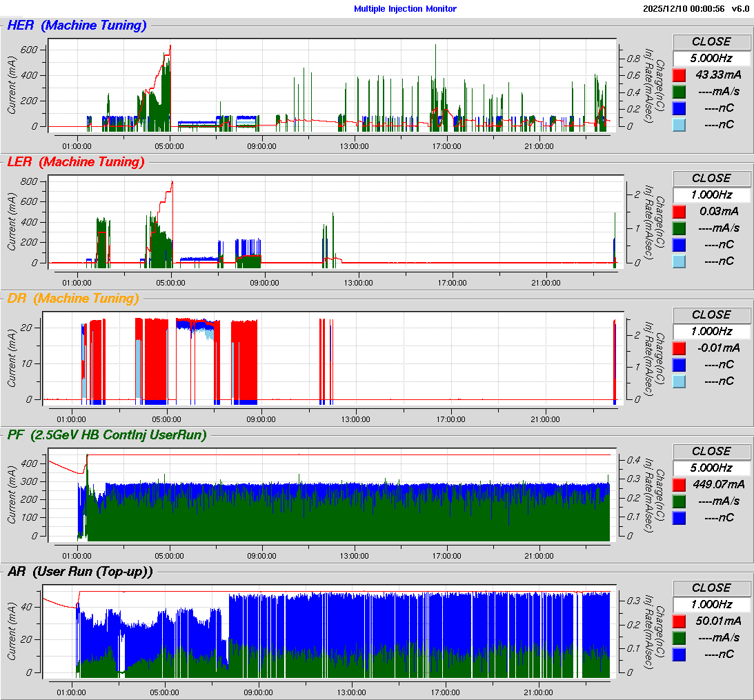Click the red swatch beside LER 0.03mA
754x700 pixels.
[679, 212]
